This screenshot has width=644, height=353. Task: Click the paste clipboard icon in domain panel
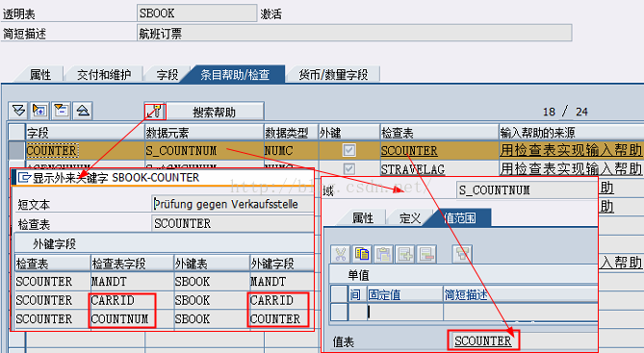click(383, 254)
